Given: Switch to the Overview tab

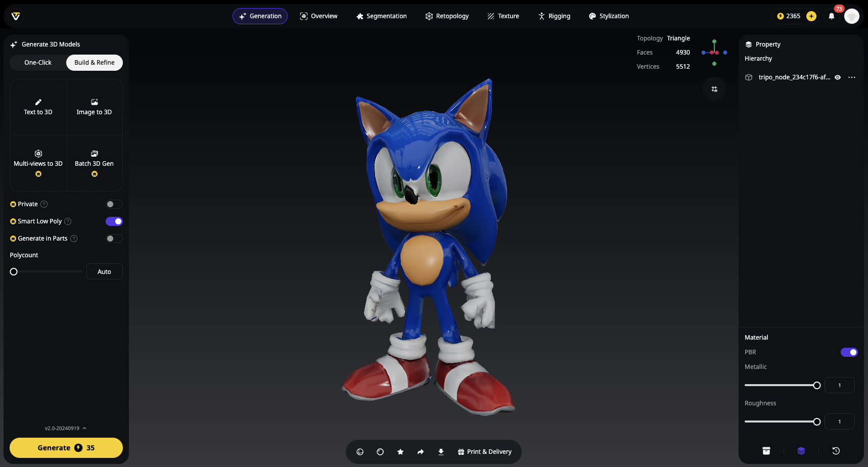Looking at the screenshot, I should pyautogui.click(x=318, y=16).
